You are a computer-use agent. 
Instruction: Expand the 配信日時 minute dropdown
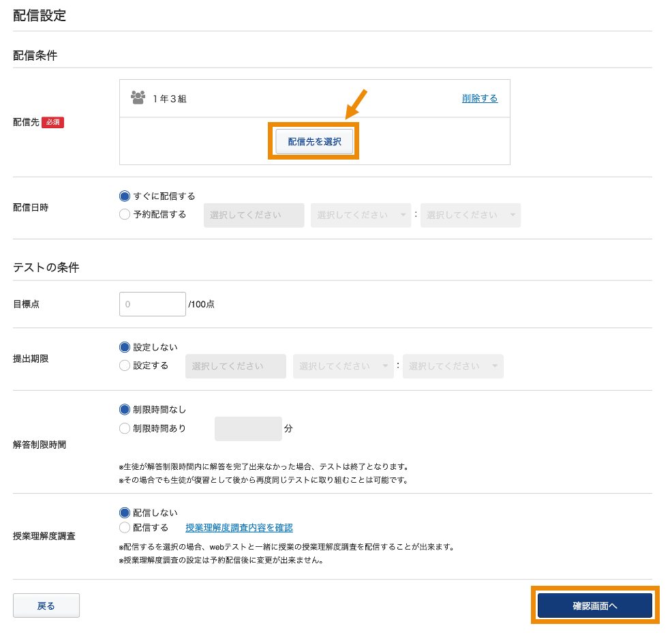(470, 215)
